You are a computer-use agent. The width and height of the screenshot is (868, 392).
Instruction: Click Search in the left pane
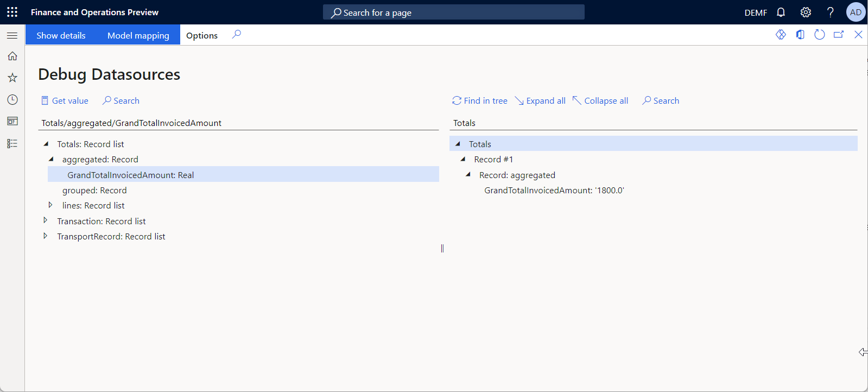(x=121, y=100)
